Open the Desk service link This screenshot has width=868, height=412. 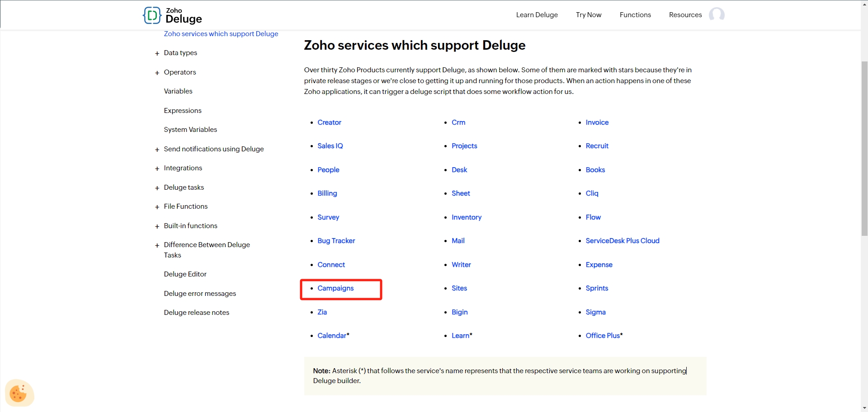(459, 170)
